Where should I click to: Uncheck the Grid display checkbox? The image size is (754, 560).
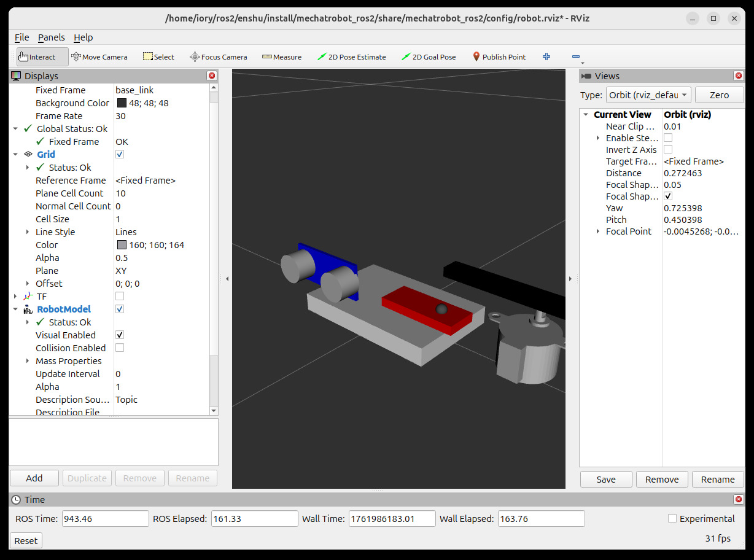[120, 155]
